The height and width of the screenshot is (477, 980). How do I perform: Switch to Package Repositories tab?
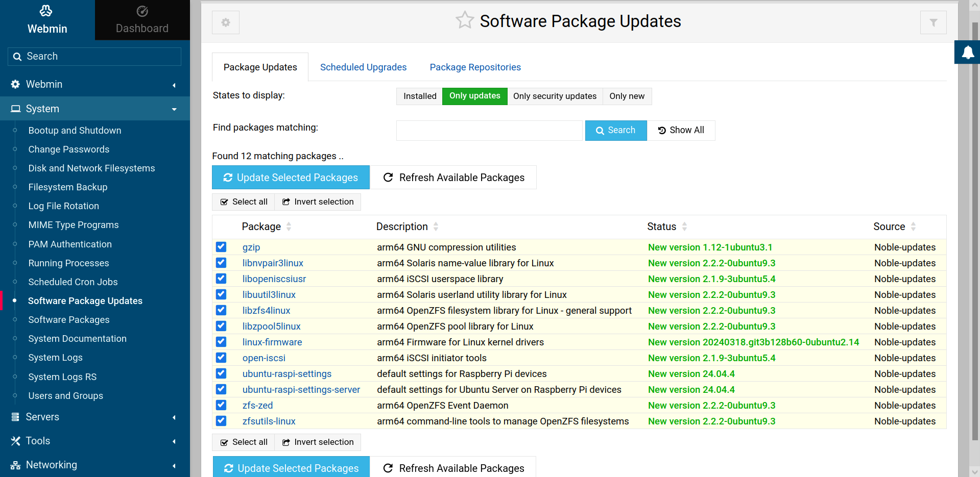pos(475,67)
